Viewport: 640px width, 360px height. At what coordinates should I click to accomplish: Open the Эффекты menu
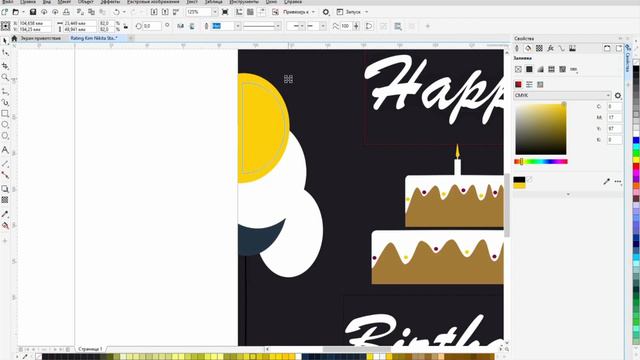click(111, 2)
